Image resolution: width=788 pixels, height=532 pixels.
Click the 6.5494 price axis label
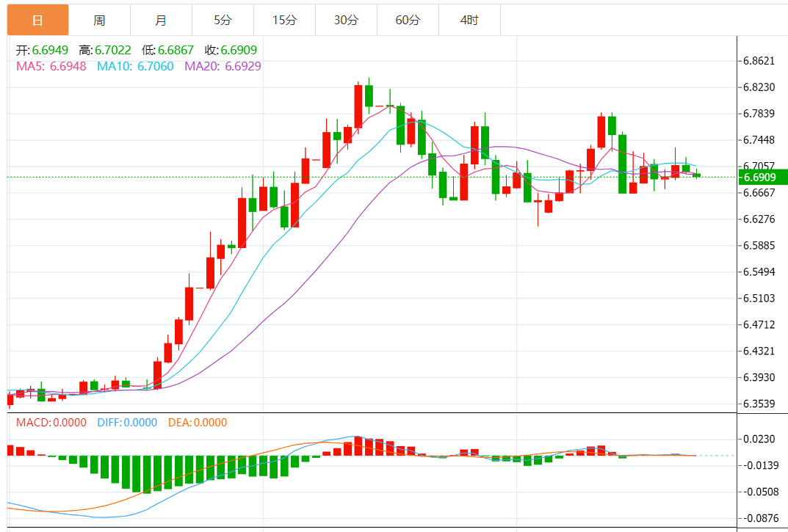pyautogui.click(x=759, y=272)
